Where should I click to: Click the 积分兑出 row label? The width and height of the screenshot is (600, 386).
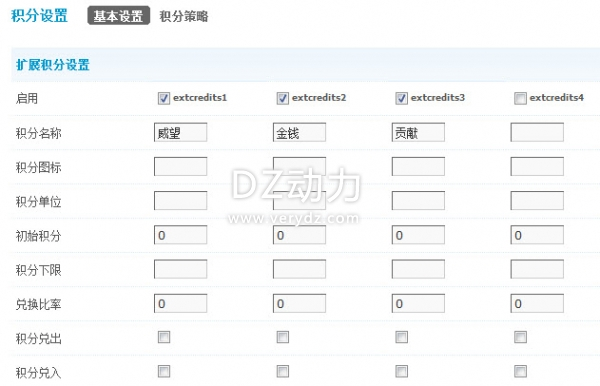click(38, 338)
